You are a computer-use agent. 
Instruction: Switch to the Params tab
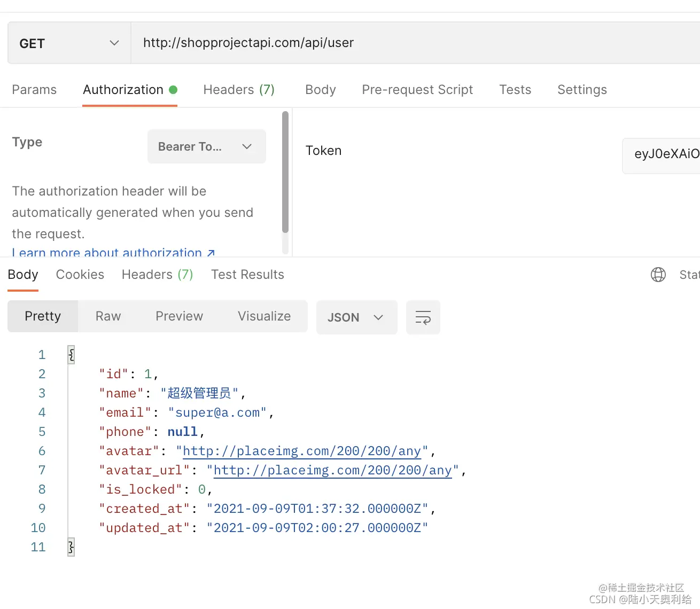click(34, 90)
